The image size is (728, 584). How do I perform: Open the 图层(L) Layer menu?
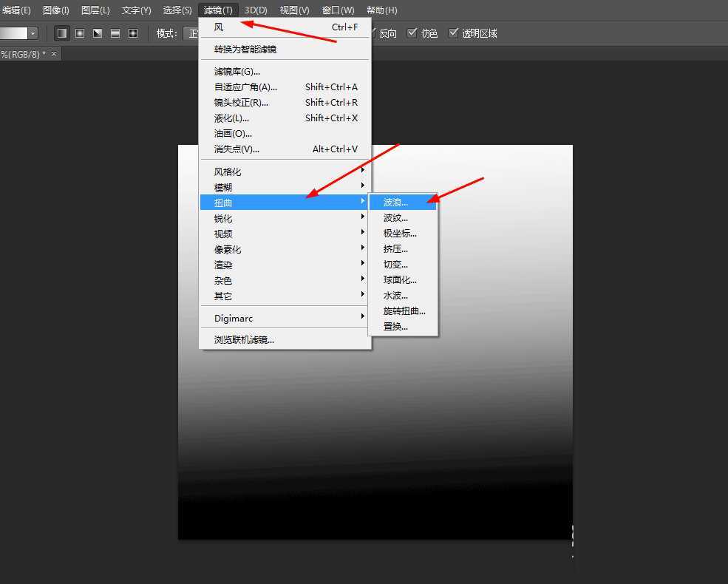(95, 10)
